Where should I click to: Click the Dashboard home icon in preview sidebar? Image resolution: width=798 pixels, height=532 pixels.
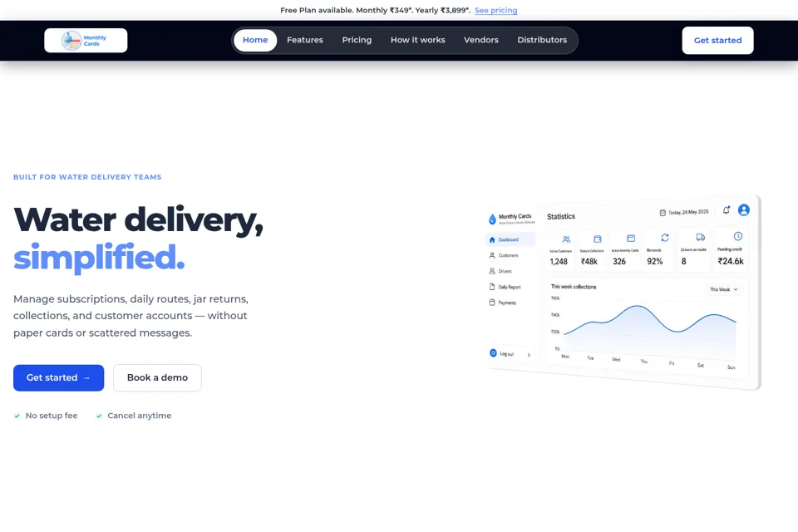(492, 239)
